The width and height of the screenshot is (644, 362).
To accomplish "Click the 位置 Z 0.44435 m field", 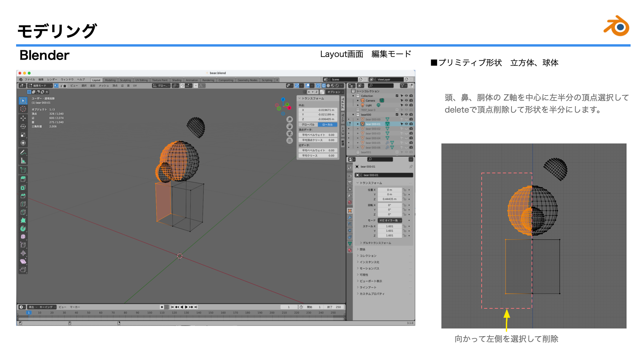I will (389, 199).
